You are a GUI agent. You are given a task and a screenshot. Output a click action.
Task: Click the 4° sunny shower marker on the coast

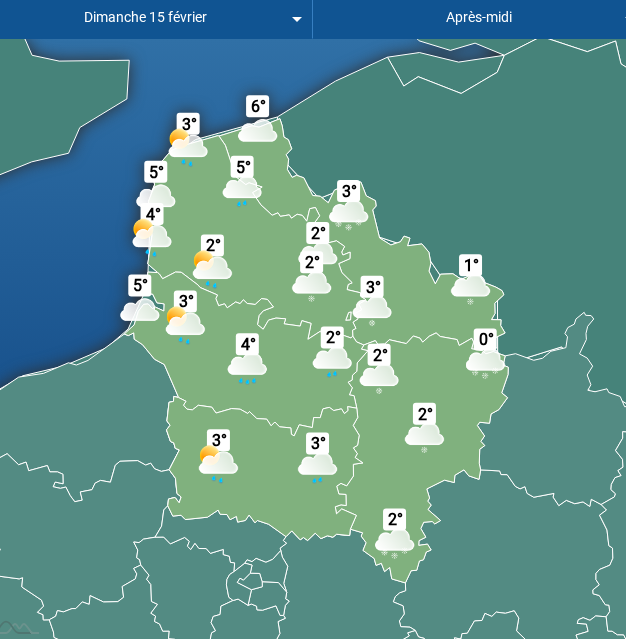pos(152,230)
